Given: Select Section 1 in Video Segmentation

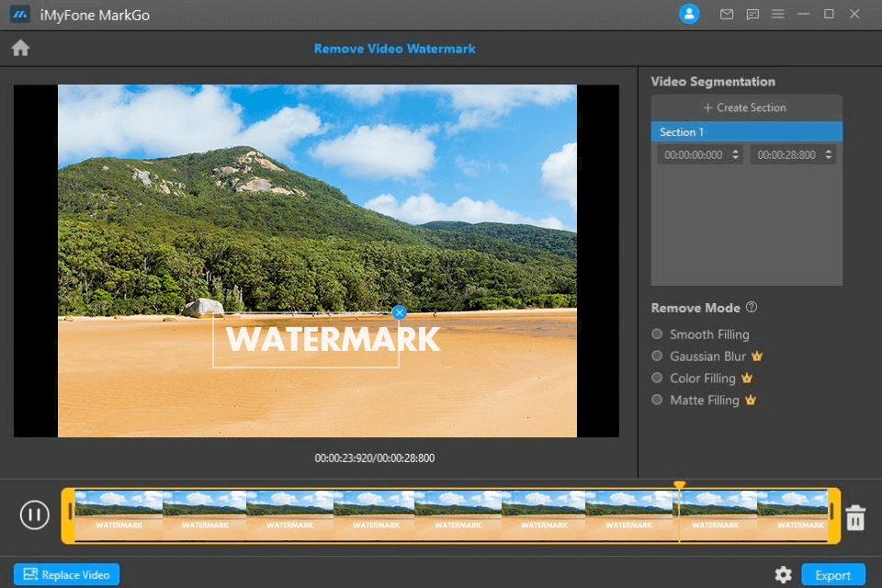Looking at the screenshot, I should 746,131.
